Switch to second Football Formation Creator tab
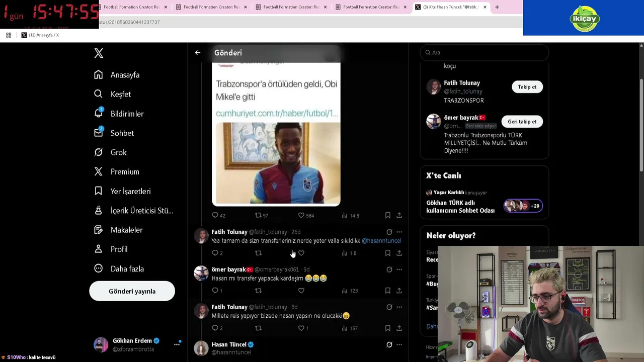Viewport: 644px width, 362px height. [211, 7]
